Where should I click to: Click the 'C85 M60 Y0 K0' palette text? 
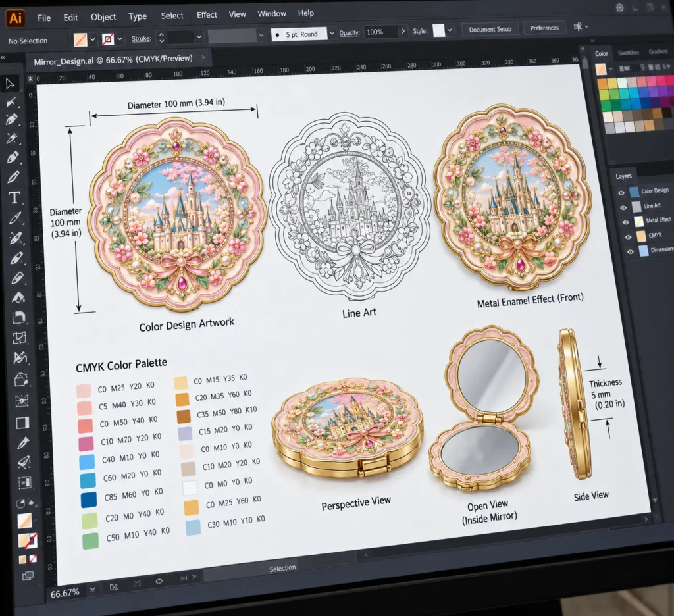134,494
